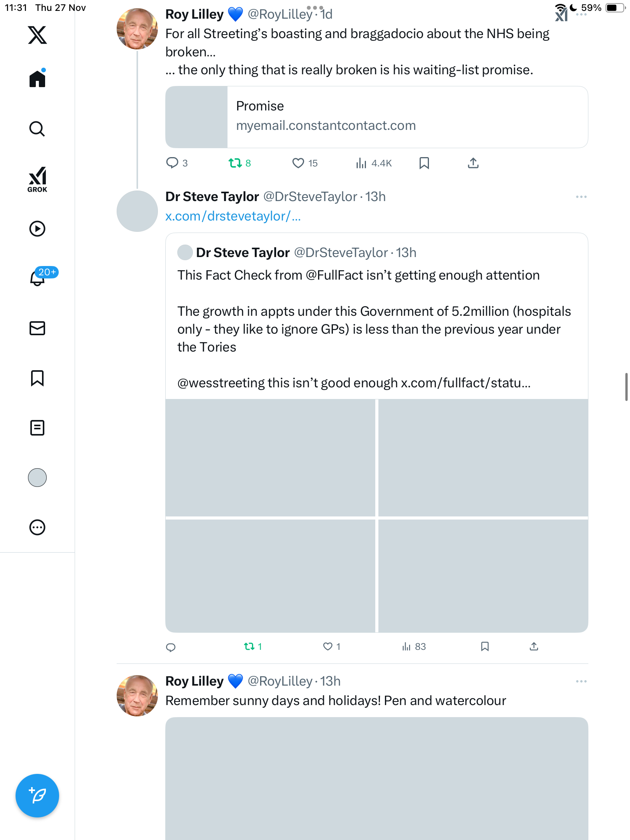Expand the sidebar More menu
Screen dimensions: 630x840
pyautogui.click(x=37, y=527)
